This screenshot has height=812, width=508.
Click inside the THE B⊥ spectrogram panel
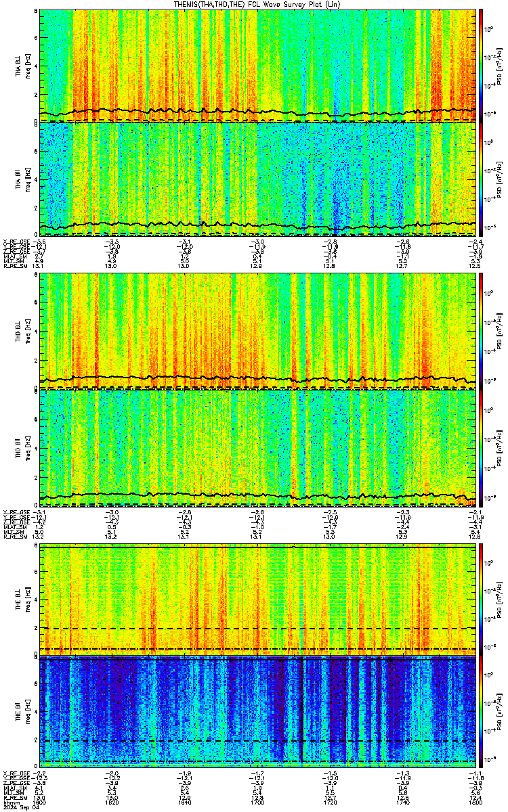pos(257,600)
